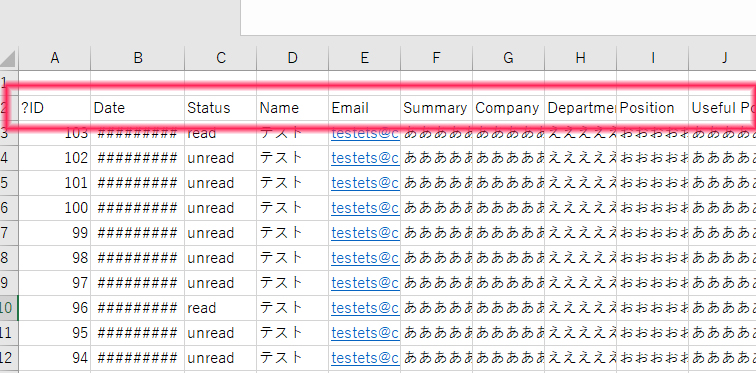This screenshot has height=373, width=756.
Task: Select the cell containing ID 100
Action: tap(54, 208)
